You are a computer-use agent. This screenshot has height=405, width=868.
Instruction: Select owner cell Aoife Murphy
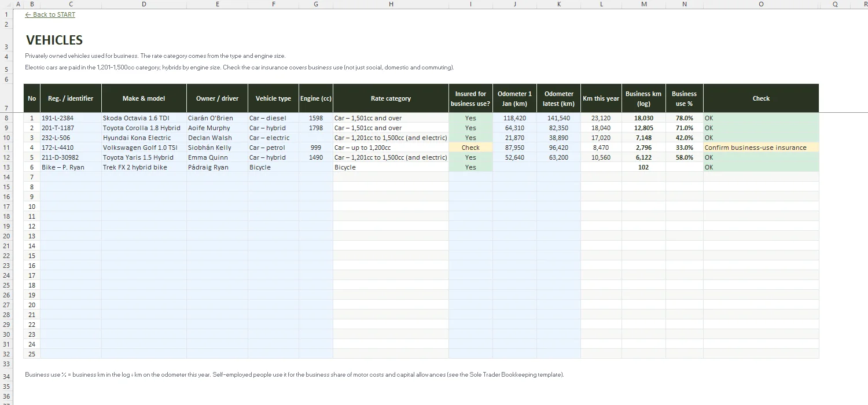coord(217,128)
